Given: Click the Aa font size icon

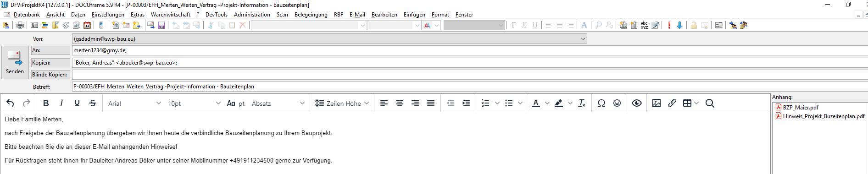Looking at the screenshot, I should pos(231,103).
